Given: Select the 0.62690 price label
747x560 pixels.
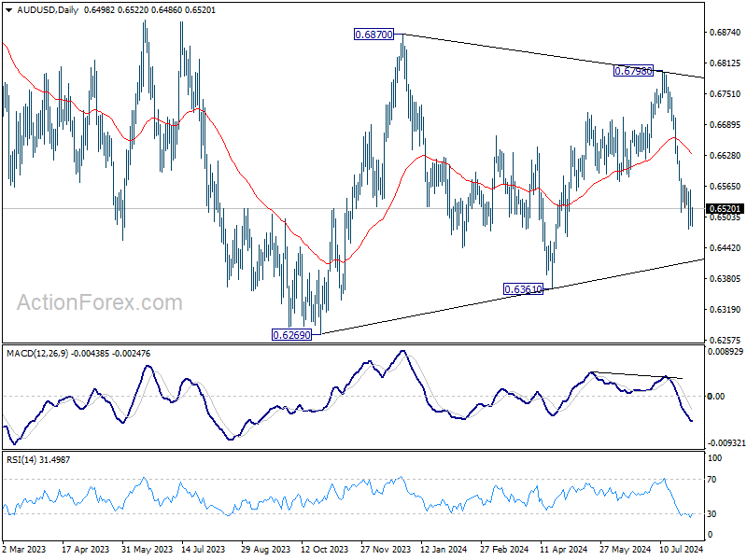Looking at the screenshot, I should (x=291, y=335).
